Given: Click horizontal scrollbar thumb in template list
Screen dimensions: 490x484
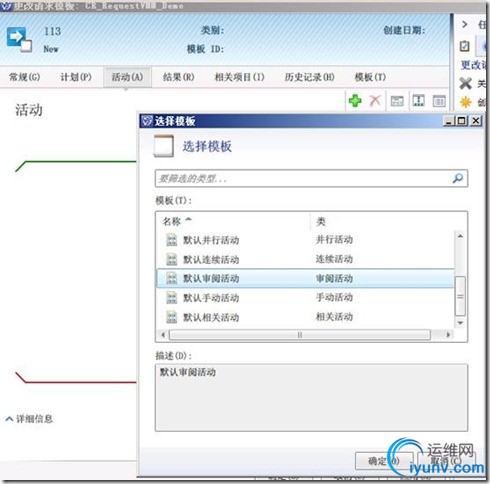Looking at the screenshot, I should pos(300,335).
